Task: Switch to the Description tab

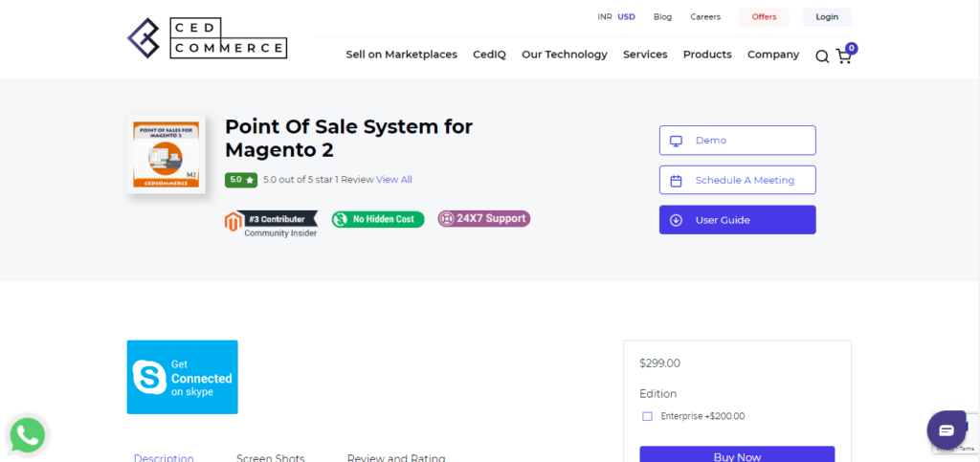Action: click(x=164, y=457)
